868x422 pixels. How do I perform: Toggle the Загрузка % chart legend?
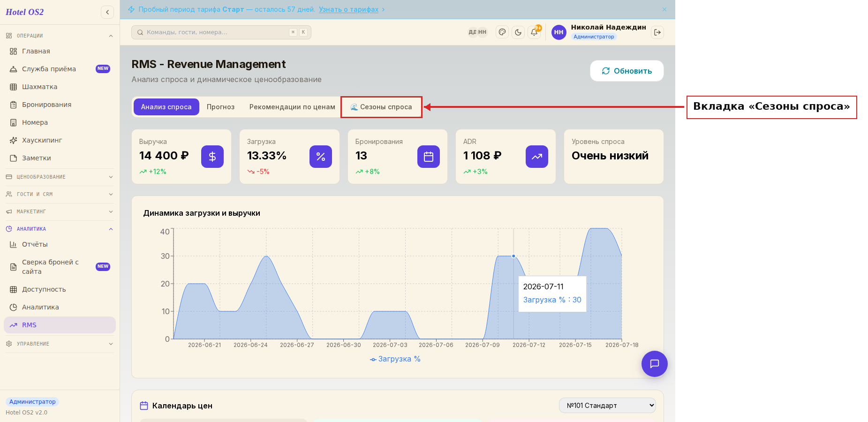[395, 359]
